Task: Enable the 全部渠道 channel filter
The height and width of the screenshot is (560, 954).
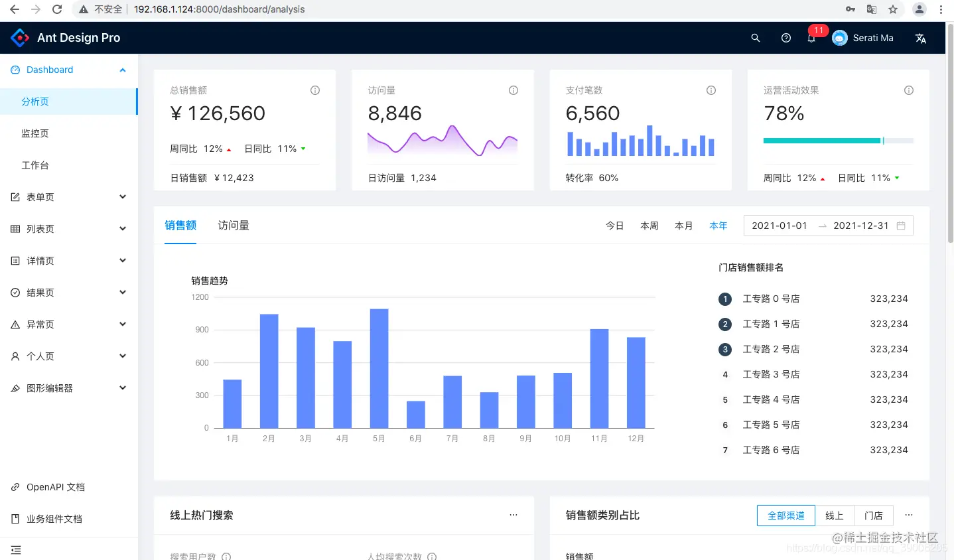Action: point(785,516)
